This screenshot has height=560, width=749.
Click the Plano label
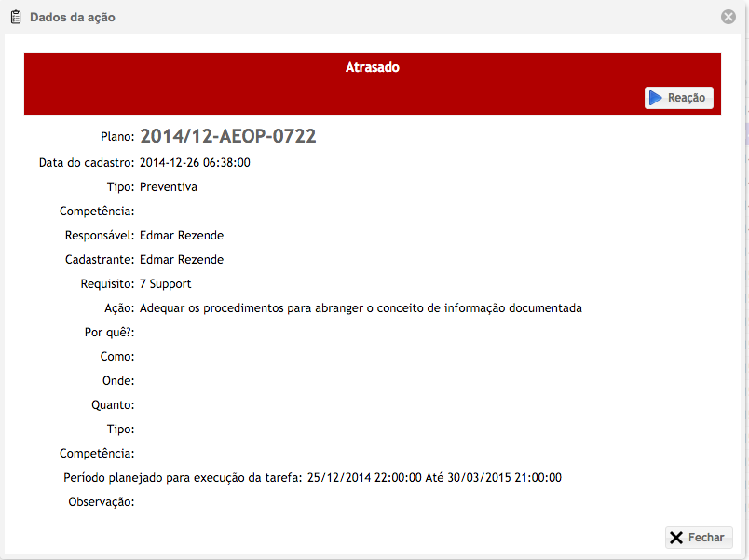click(x=117, y=137)
